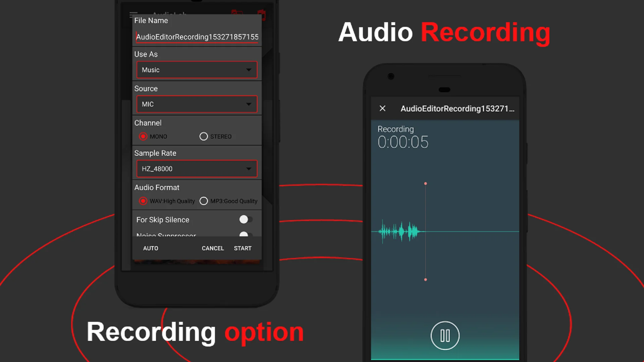Expand the Sample Rate HZ_48000 dropdown
Image resolution: width=644 pixels, height=362 pixels.
[197, 168]
